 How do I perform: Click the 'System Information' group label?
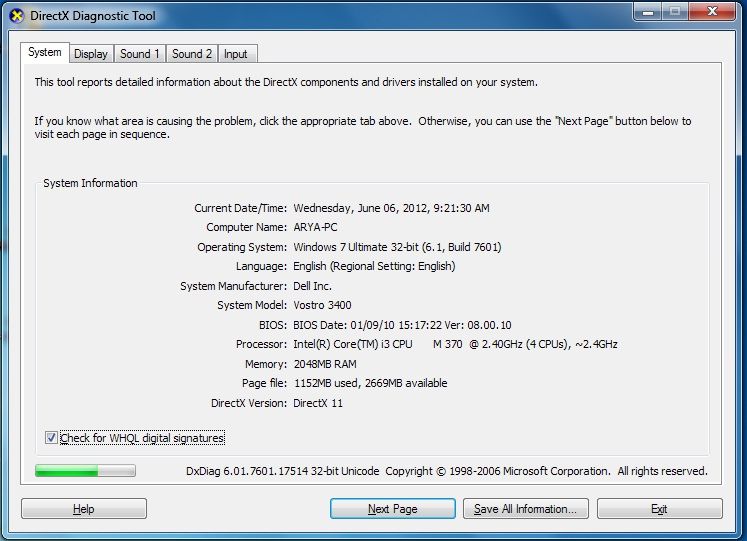pyautogui.click(x=91, y=183)
